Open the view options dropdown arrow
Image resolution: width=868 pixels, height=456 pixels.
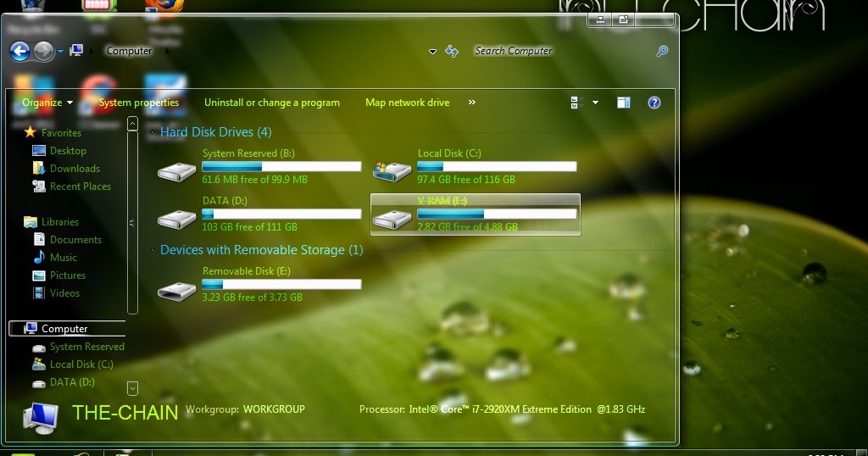[x=596, y=103]
